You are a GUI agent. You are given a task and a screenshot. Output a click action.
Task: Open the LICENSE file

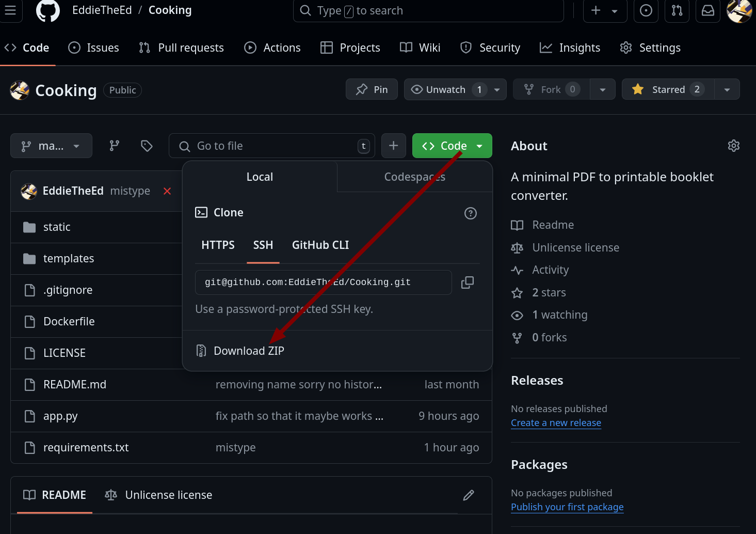click(65, 353)
